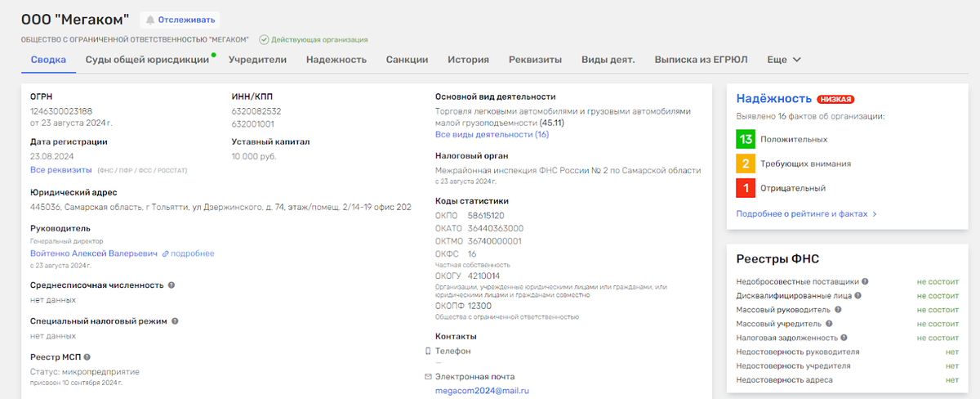Open help icon for Недобросовестные поставщики
980x399 pixels.
[865, 282]
